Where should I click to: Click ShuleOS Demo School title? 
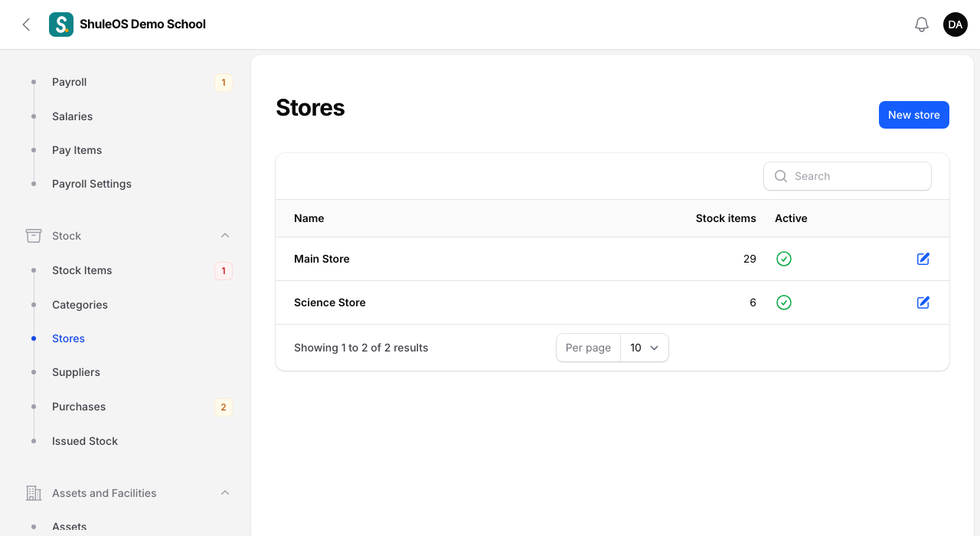click(x=142, y=25)
